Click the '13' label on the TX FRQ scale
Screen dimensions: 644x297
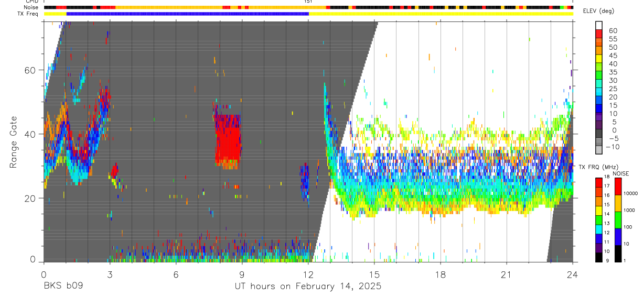(x=607, y=224)
